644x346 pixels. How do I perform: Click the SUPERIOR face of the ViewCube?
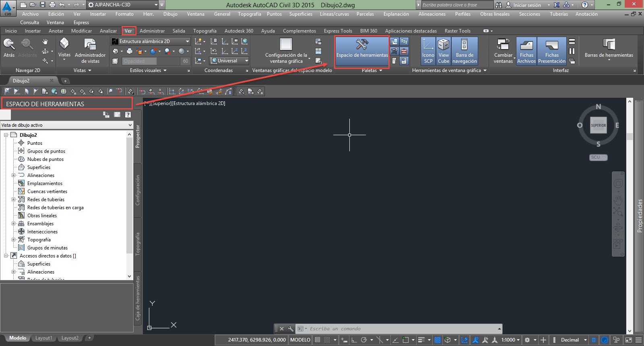coord(598,125)
